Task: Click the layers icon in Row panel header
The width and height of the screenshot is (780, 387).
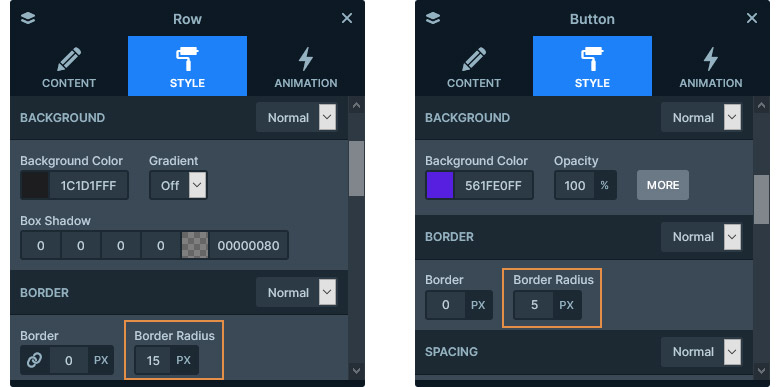Action: 28,18
